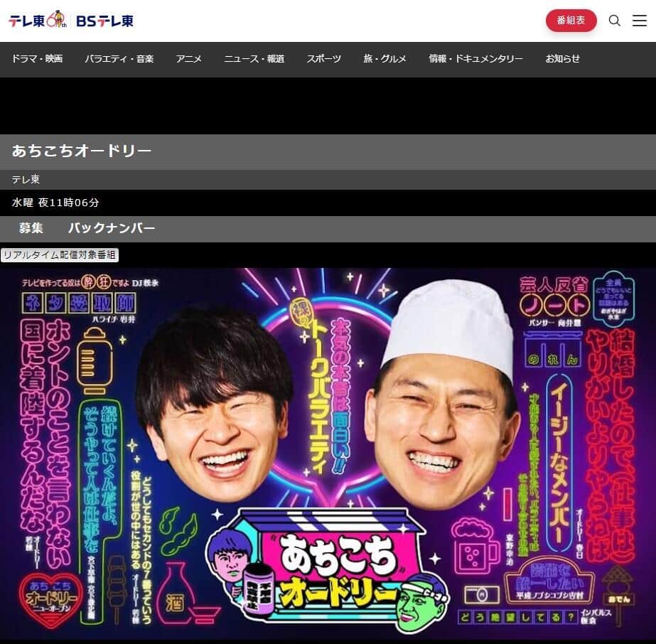
Task: Click the あちこちオードリー program title
Action: point(82,151)
